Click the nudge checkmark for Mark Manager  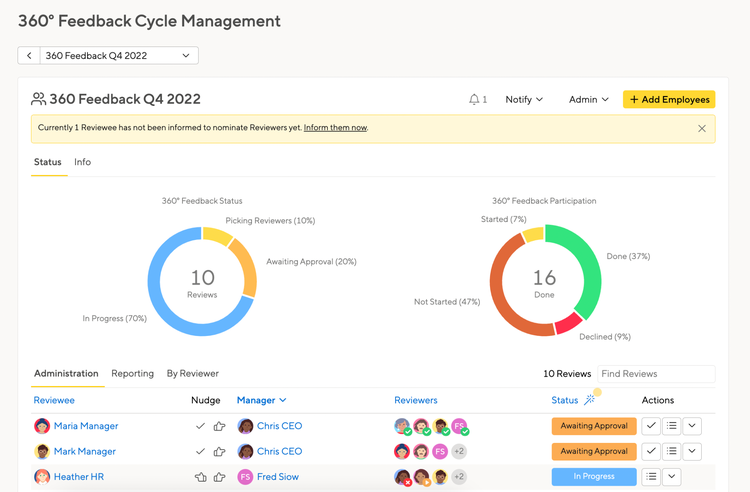click(200, 451)
